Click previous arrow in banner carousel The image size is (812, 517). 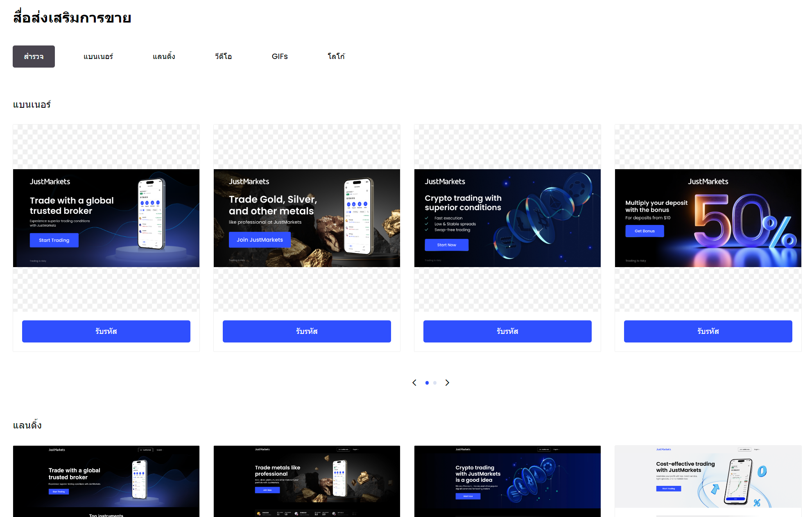[414, 383]
